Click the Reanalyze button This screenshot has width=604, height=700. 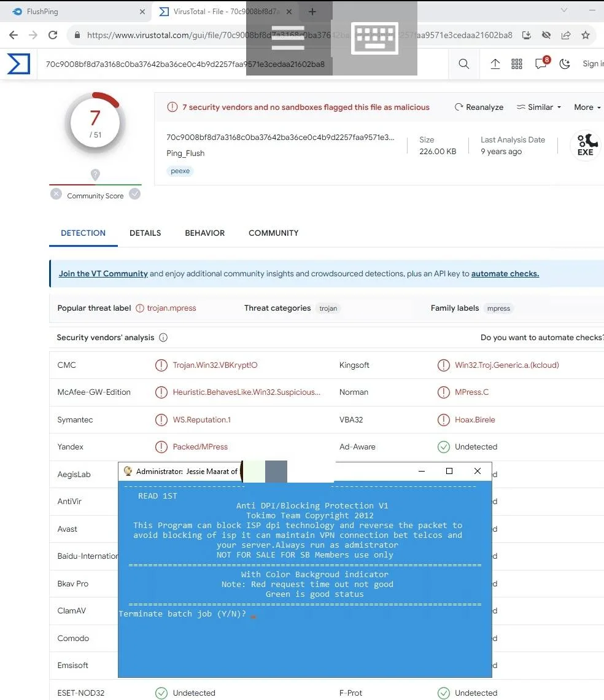(479, 107)
